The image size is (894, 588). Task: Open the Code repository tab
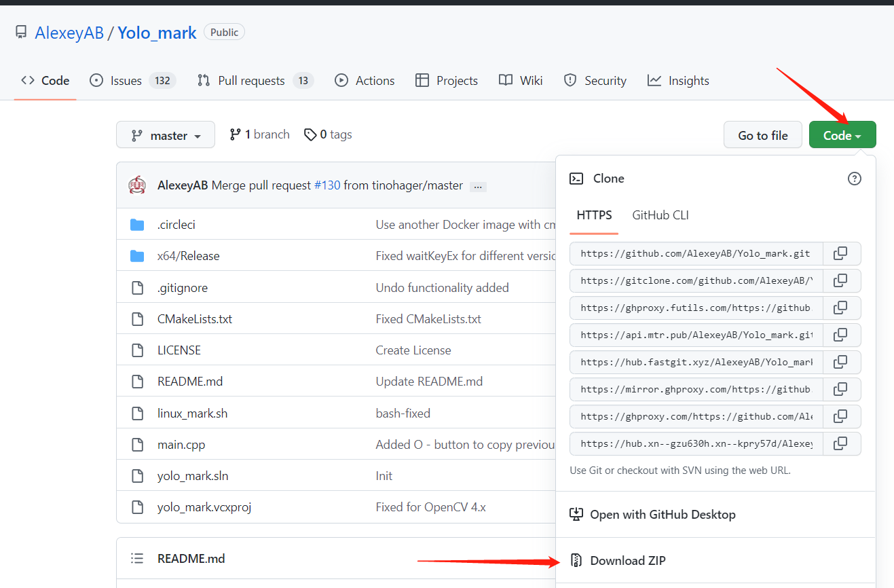[x=45, y=81]
